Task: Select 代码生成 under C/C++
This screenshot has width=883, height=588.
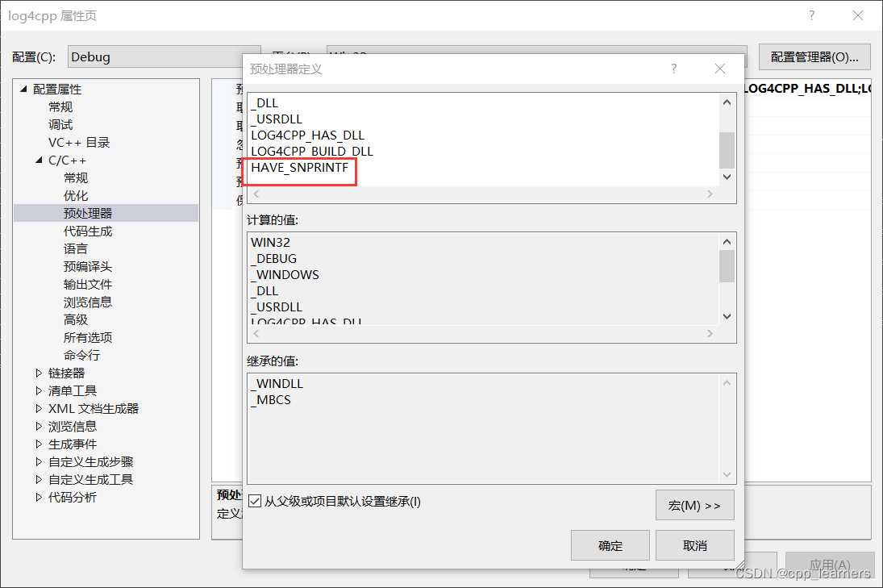Action: tap(88, 231)
